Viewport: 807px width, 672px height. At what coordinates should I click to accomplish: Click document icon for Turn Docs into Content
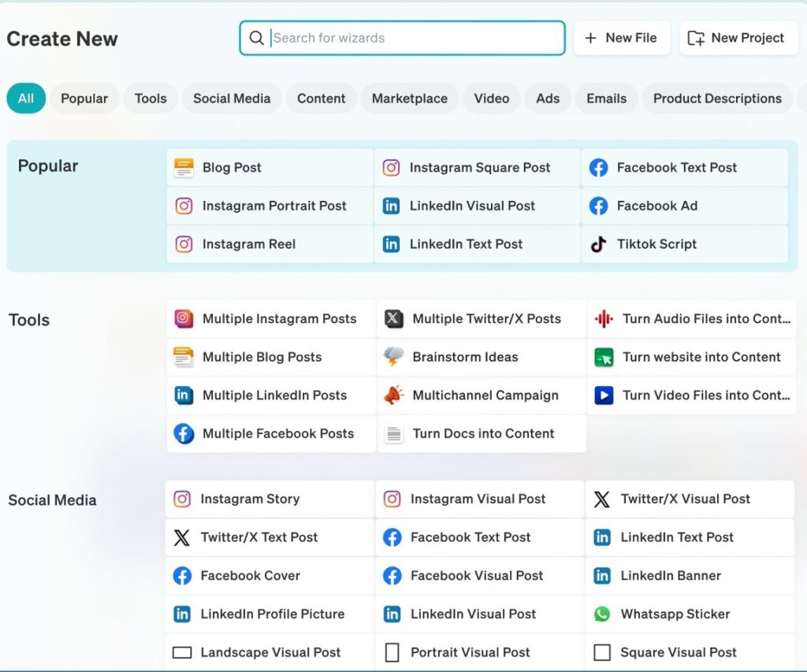[394, 434]
